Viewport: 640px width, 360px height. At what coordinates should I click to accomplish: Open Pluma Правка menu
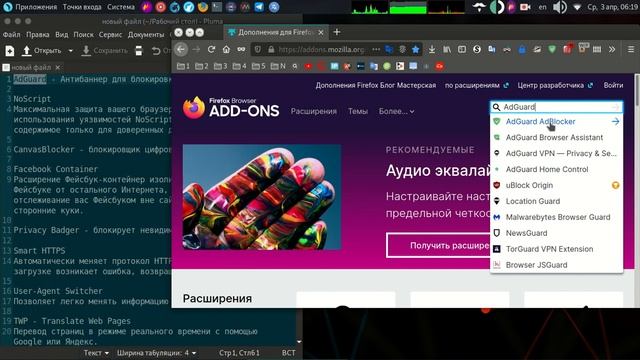pyautogui.click(x=38, y=35)
